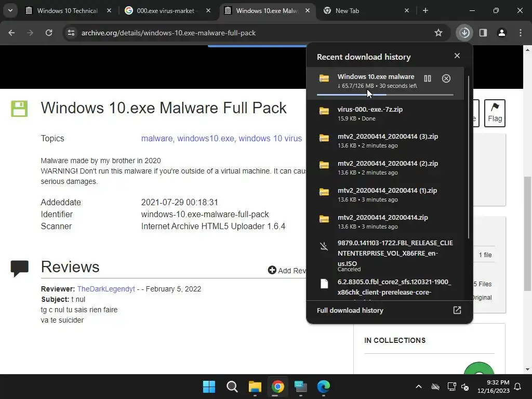Bookmark this page with the star icon

click(438, 33)
